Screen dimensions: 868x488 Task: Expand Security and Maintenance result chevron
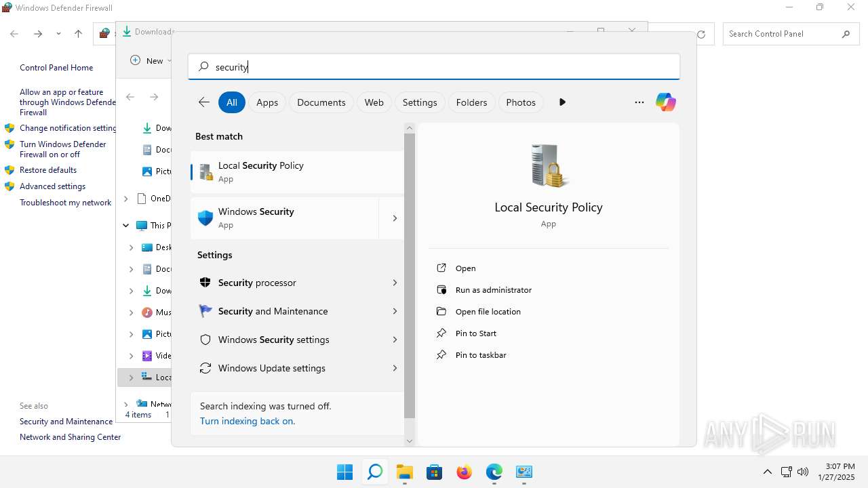(x=394, y=311)
